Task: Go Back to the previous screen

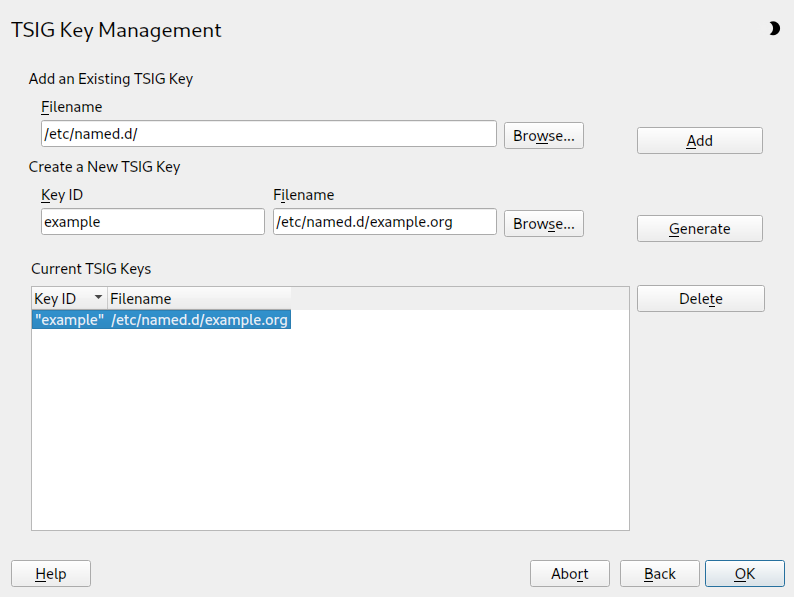Action: pyautogui.click(x=659, y=574)
